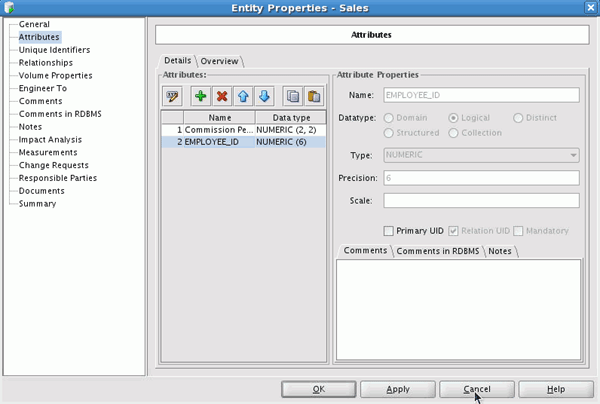600x404 pixels.
Task: Toggle the Mandatory checkbox
Action: [x=518, y=231]
